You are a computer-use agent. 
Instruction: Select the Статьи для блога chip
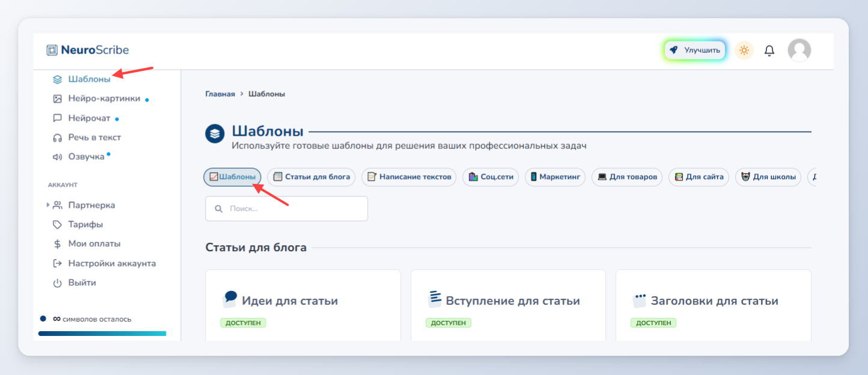point(311,177)
